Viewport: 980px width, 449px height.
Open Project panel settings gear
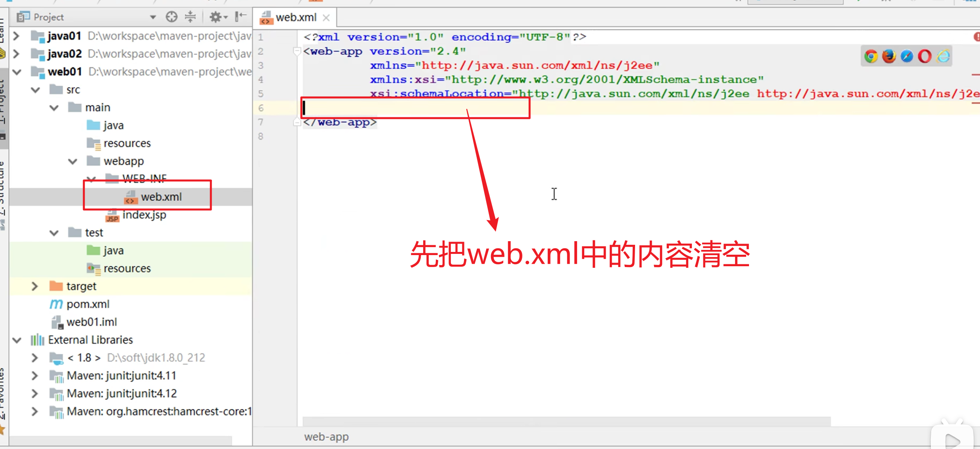tap(216, 17)
